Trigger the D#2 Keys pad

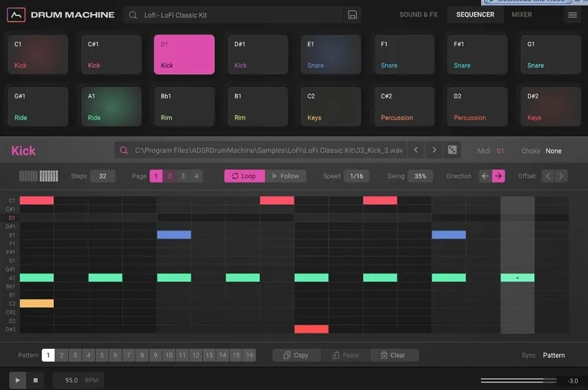tap(550, 107)
